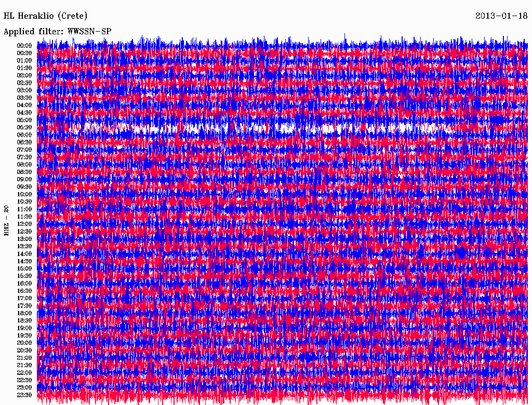This screenshot has height=405, width=532.
Task: Click the vertical axis label 'HHZ - 20'
Action: [6, 221]
